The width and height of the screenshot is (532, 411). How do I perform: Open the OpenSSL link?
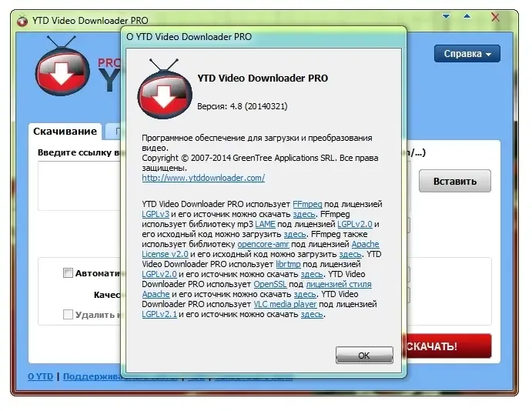point(270,284)
